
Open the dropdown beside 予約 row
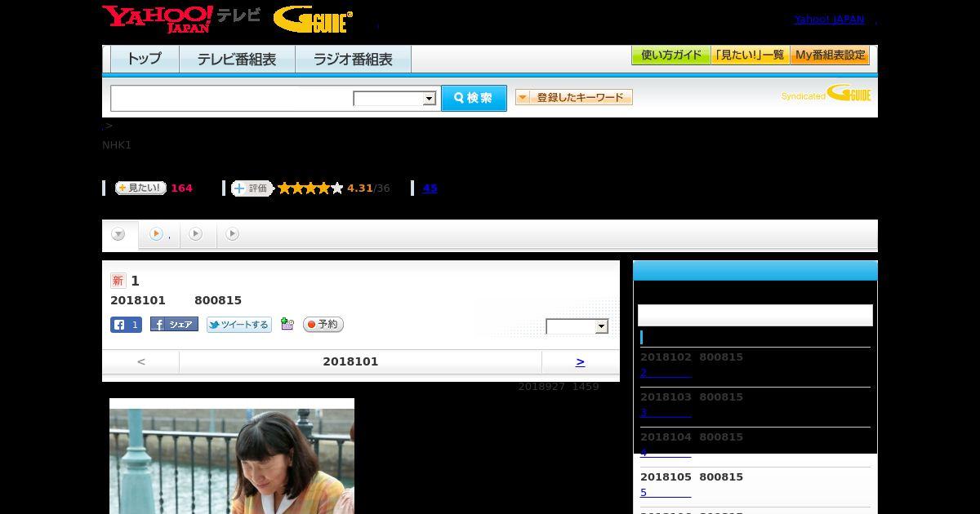[x=577, y=326]
